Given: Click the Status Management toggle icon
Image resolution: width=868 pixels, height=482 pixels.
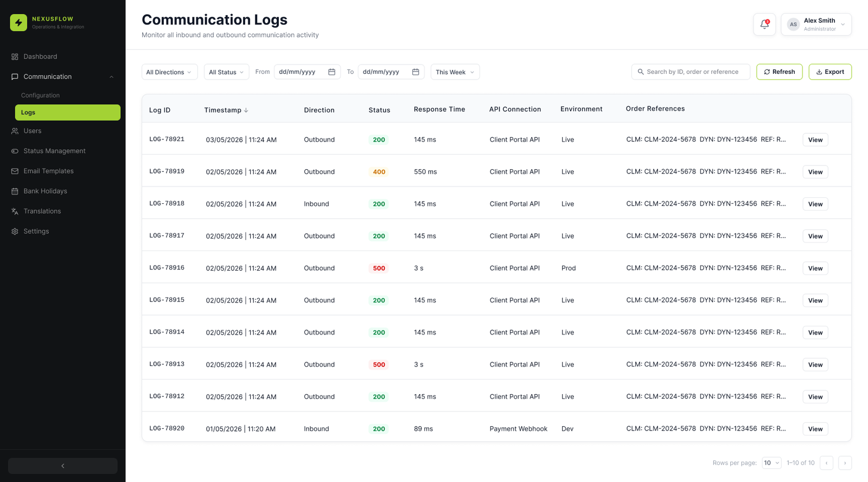Looking at the screenshot, I should tap(15, 151).
